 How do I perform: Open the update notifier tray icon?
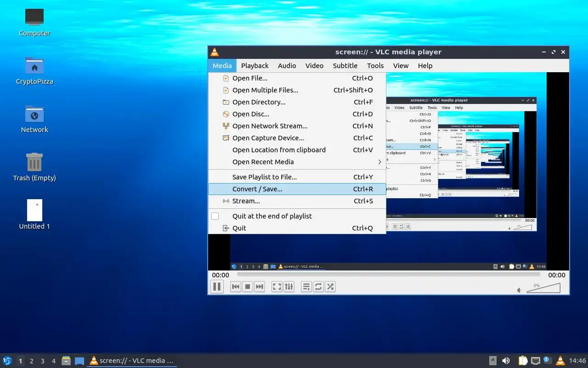547,360
